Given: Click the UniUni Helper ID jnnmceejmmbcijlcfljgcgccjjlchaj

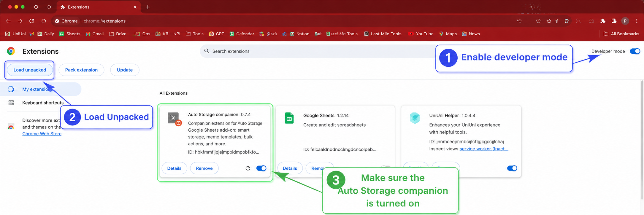Looking at the screenshot, I should [467, 141].
